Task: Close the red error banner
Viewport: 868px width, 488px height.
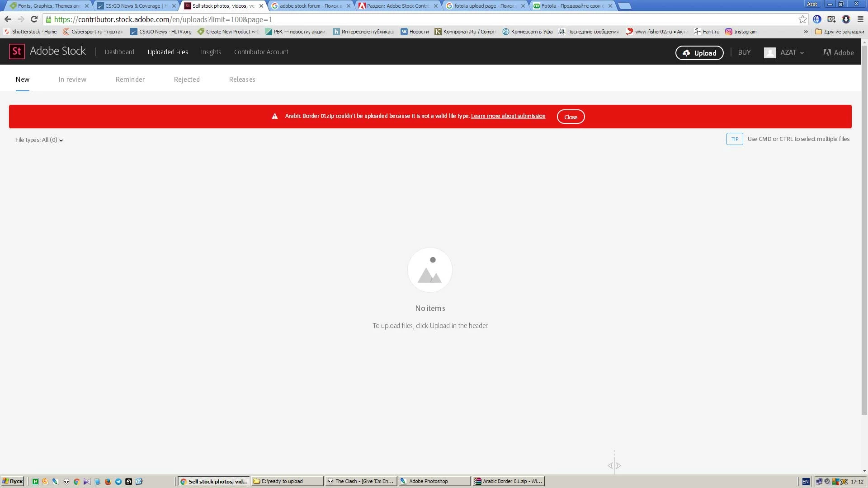Action: (571, 117)
